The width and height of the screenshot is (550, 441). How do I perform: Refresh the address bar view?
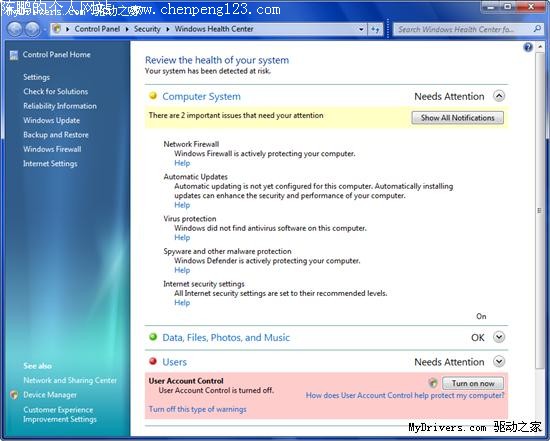375,29
